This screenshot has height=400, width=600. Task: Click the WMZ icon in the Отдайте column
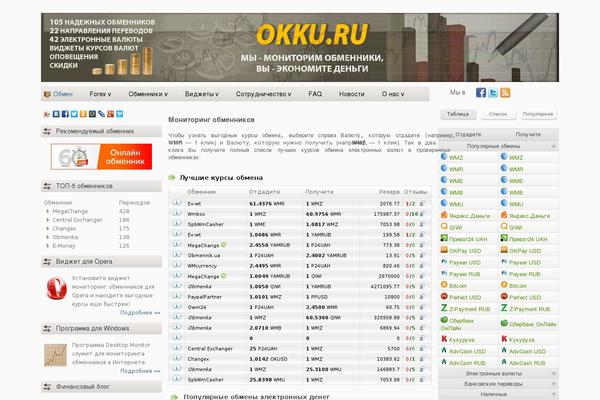point(444,157)
